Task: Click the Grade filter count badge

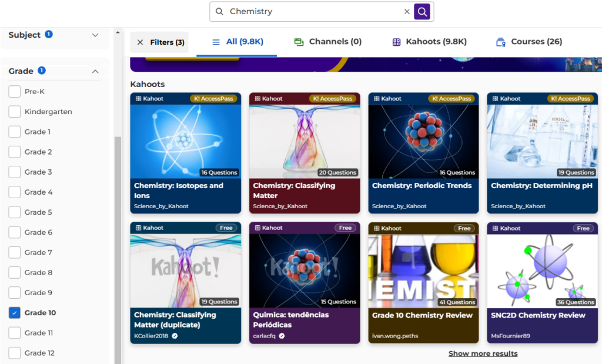Action: click(42, 71)
